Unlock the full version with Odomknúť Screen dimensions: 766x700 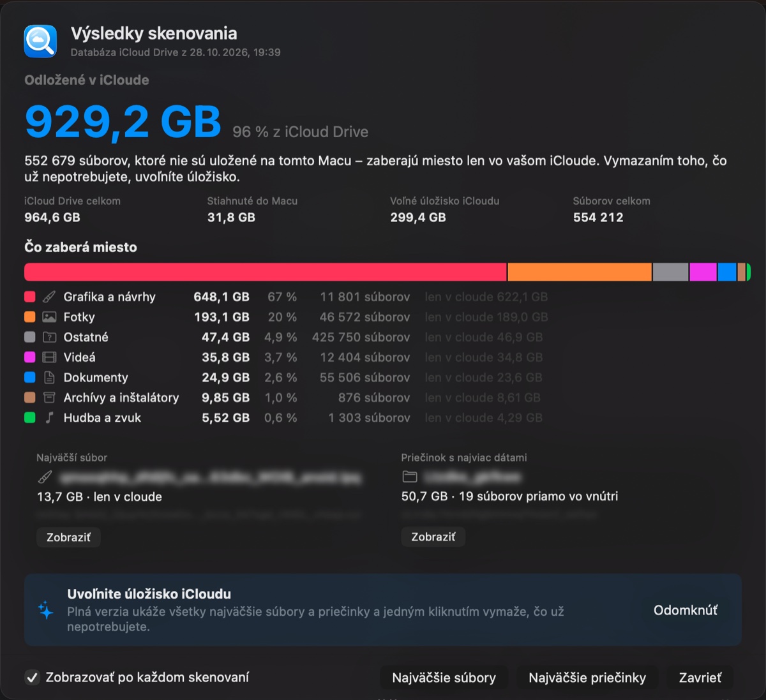[686, 610]
